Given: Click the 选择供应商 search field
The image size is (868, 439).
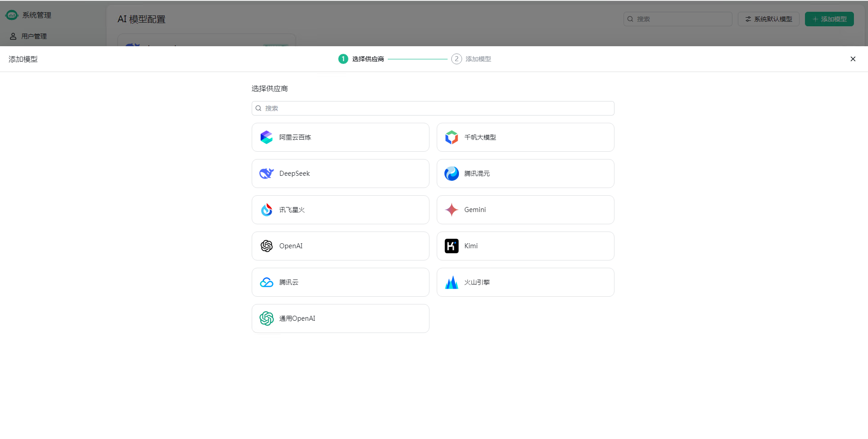Looking at the screenshot, I should [433, 108].
